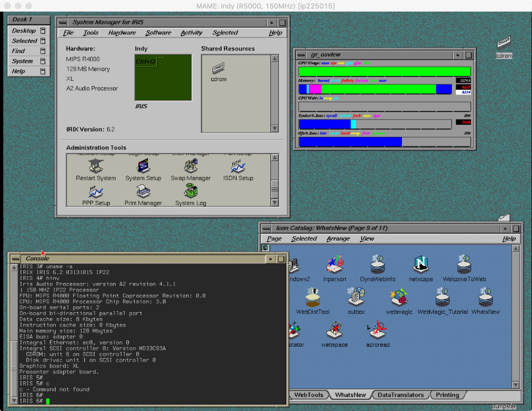Open Hardware menu in System Manager
This screenshot has height=411, width=532.
click(122, 33)
